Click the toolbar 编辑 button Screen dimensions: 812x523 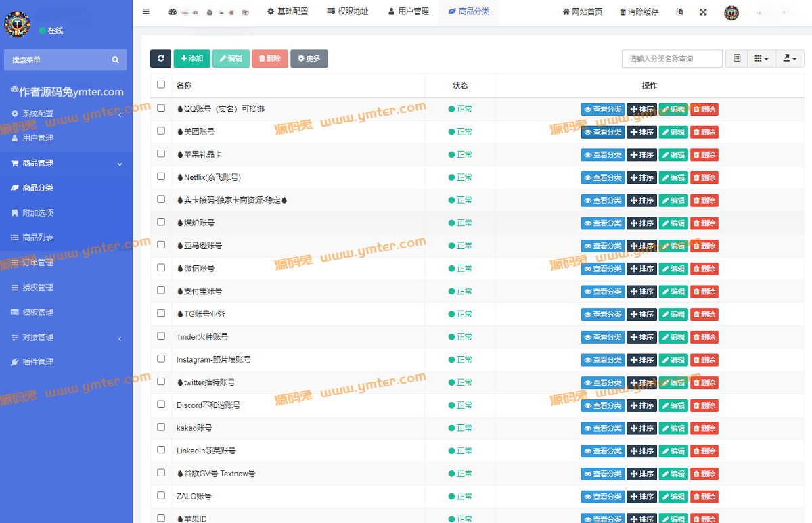point(231,59)
